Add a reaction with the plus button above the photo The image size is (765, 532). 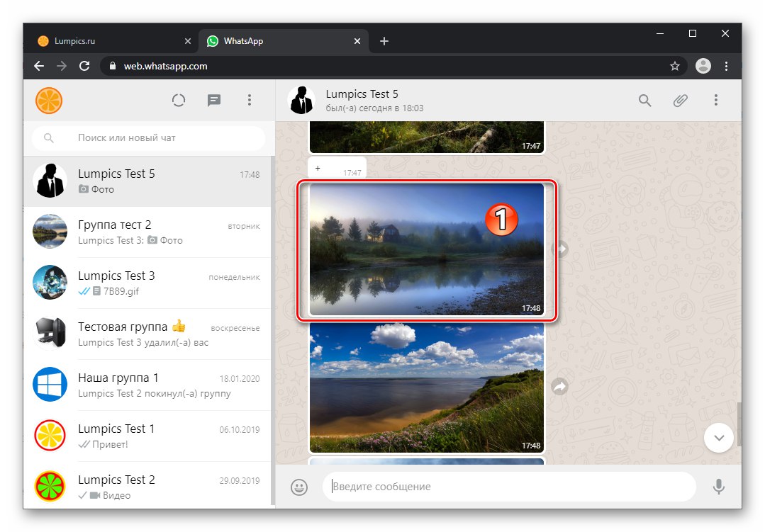[318, 168]
